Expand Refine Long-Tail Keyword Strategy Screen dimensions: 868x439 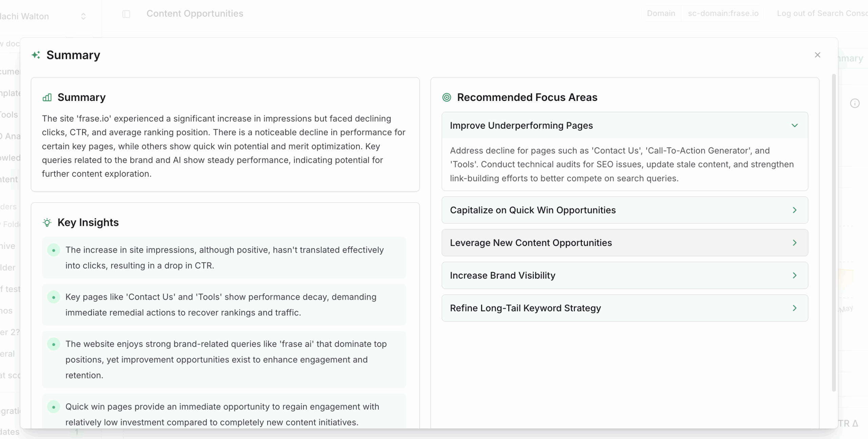tap(625, 308)
